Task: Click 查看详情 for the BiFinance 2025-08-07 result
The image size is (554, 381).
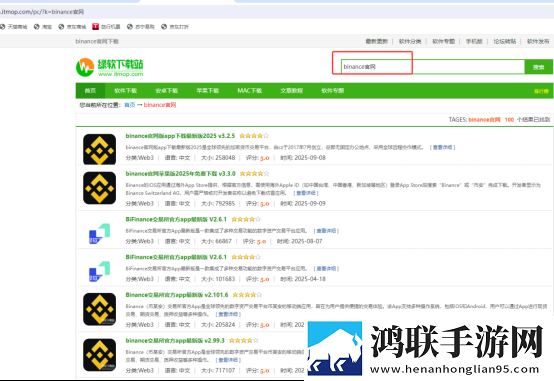Action: [326, 231]
